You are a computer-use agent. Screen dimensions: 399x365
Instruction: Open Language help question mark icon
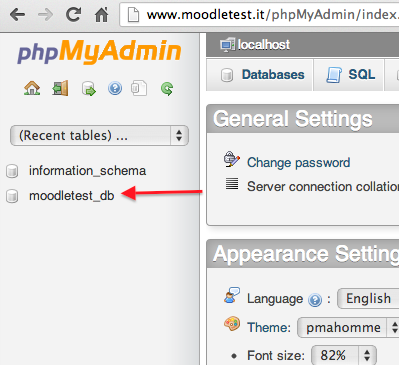pos(315,300)
